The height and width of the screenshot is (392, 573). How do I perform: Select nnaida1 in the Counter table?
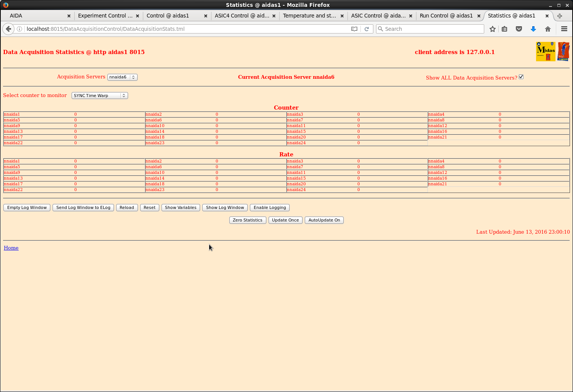pos(12,115)
